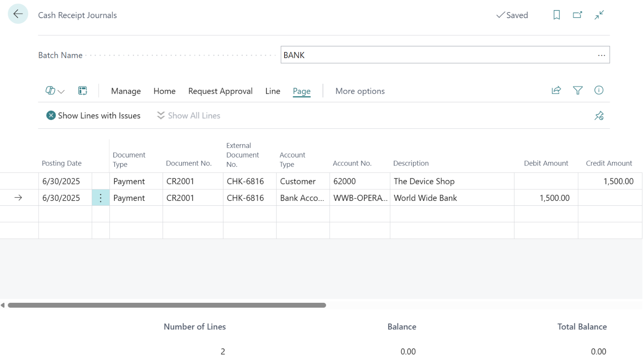
Task: Switch to the Page tab
Action: tap(301, 91)
